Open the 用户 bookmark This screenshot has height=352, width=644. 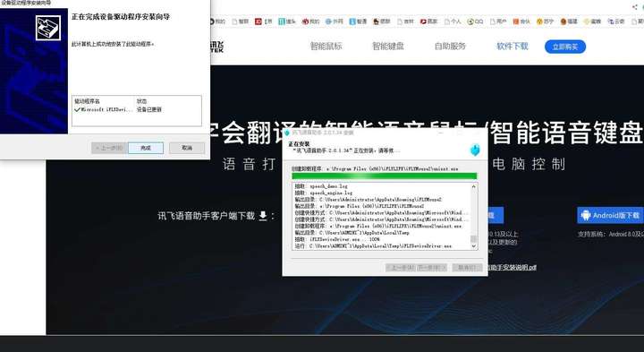tap(498, 21)
